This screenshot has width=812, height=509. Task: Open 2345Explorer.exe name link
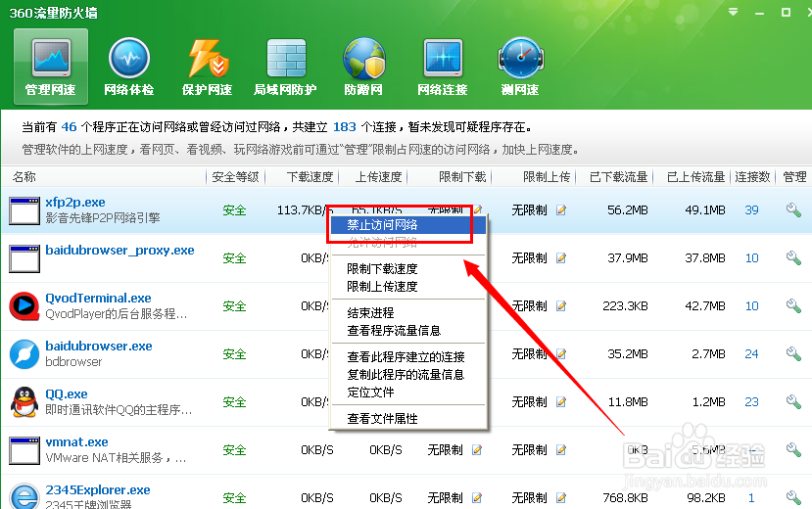98,489
